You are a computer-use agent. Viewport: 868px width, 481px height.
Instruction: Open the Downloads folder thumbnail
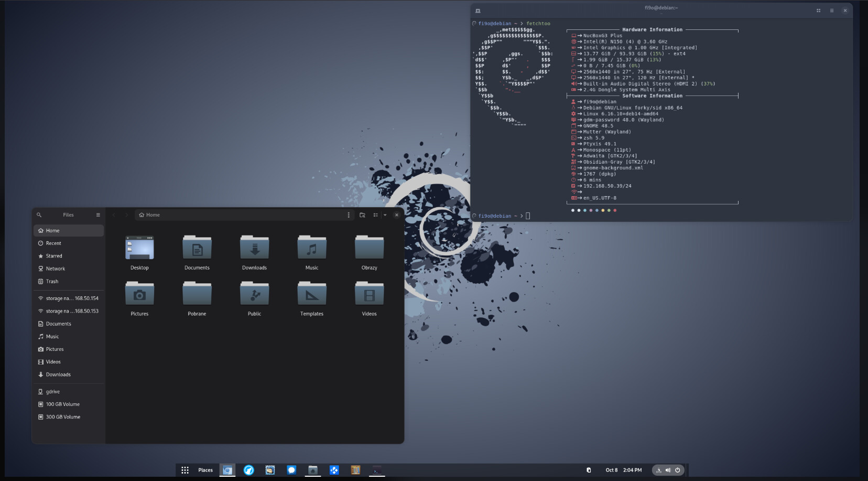[x=254, y=248]
